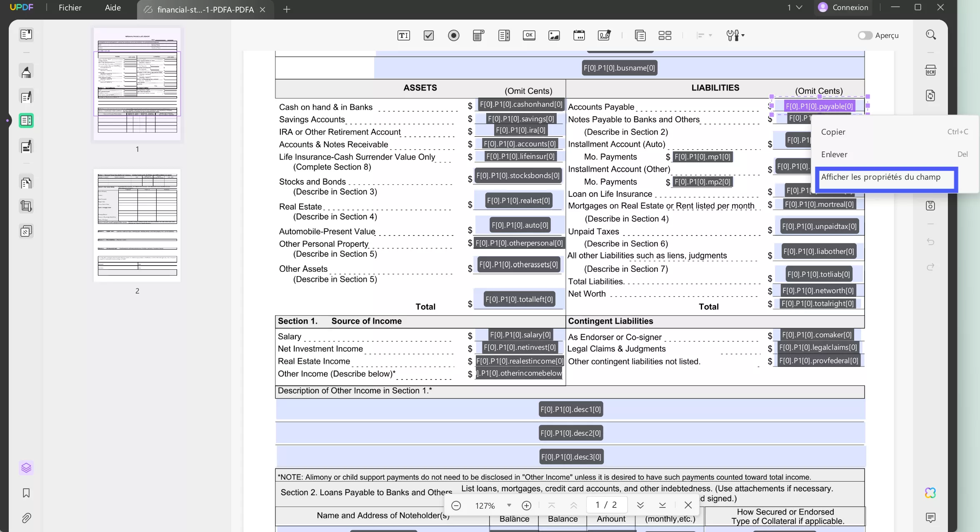Add a text field form element
980x532 pixels.
click(403, 35)
